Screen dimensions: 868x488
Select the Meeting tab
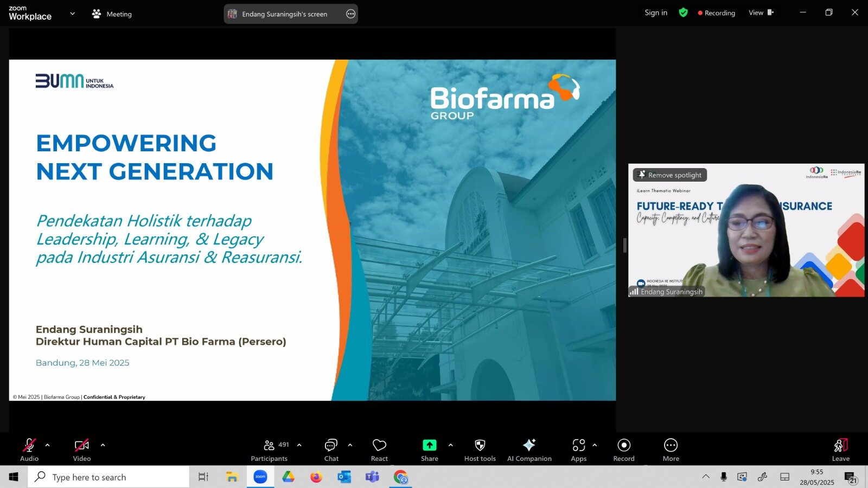tap(112, 14)
